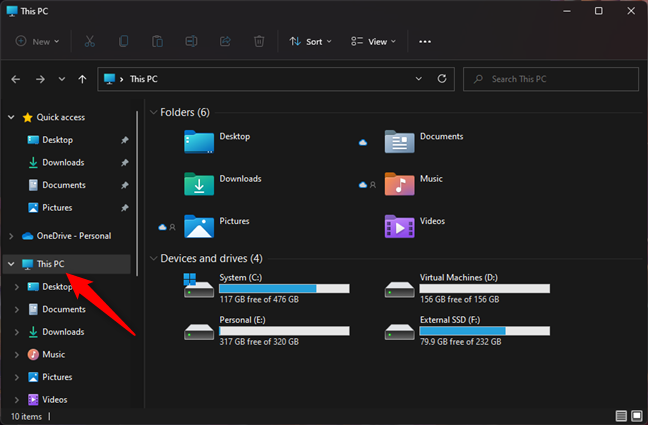Click the pin icon beside Desktop in Quick access

(124, 140)
